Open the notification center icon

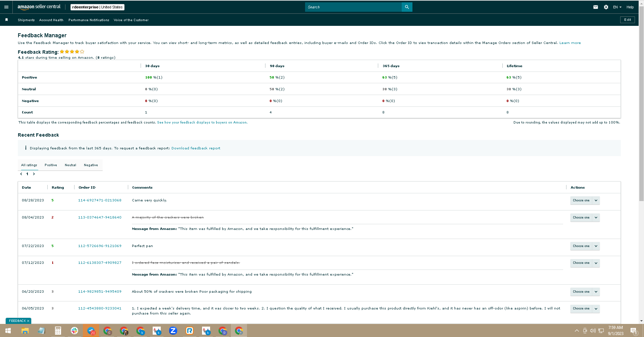pos(634,331)
